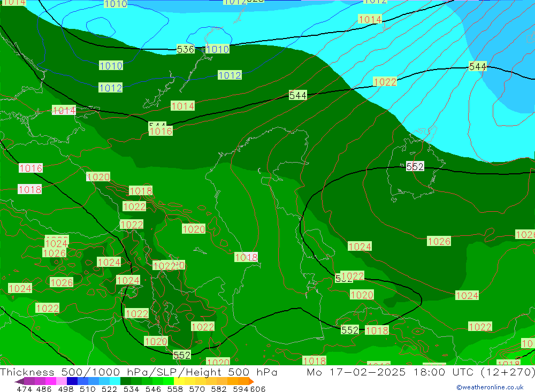Click the 536 height contour label

pos(186,50)
